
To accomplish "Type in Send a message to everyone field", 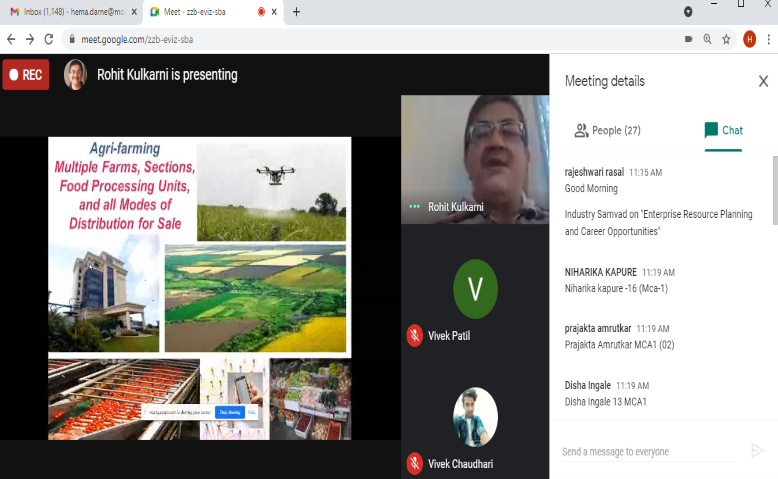I will pos(650,452).
